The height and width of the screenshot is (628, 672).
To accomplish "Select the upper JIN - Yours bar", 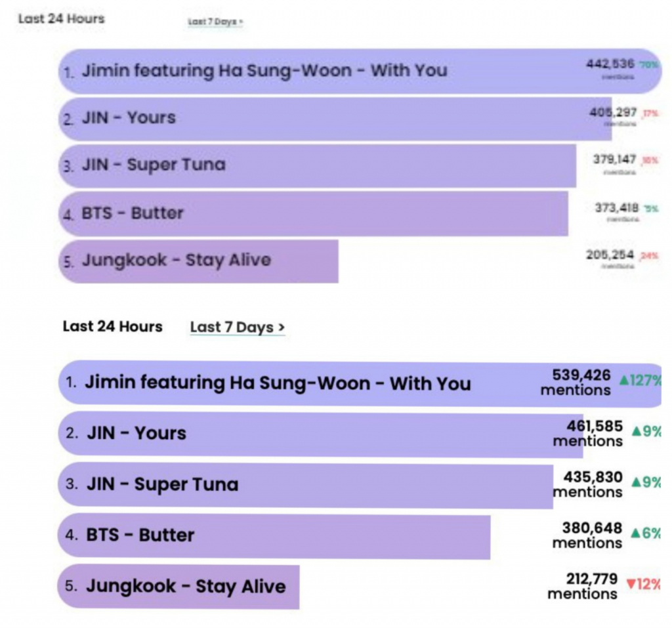I will (x=335, y=118).
